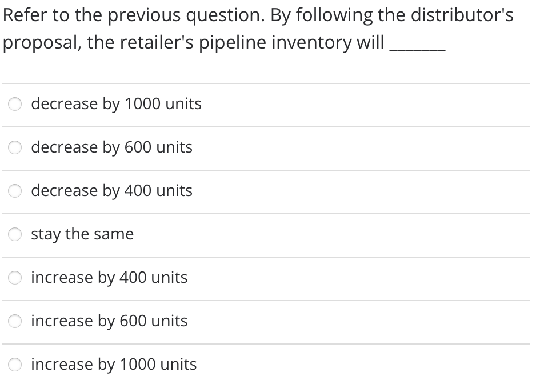Select the 'stay the same' radio button

(x=14, y=234)
